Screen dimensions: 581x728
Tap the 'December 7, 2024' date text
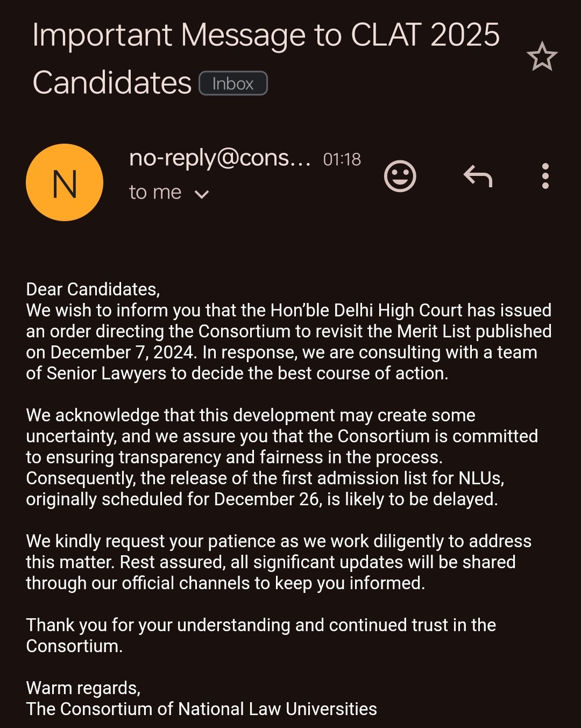click(x=122, y=352)
